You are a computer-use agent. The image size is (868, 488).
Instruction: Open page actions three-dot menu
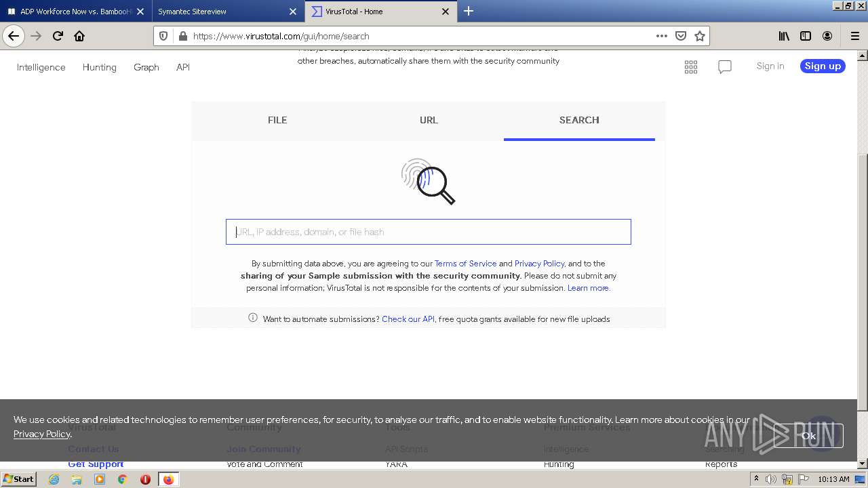tap(662, 36)
